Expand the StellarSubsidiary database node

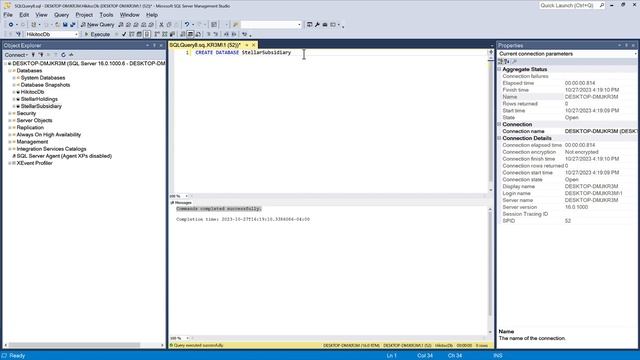14,106
